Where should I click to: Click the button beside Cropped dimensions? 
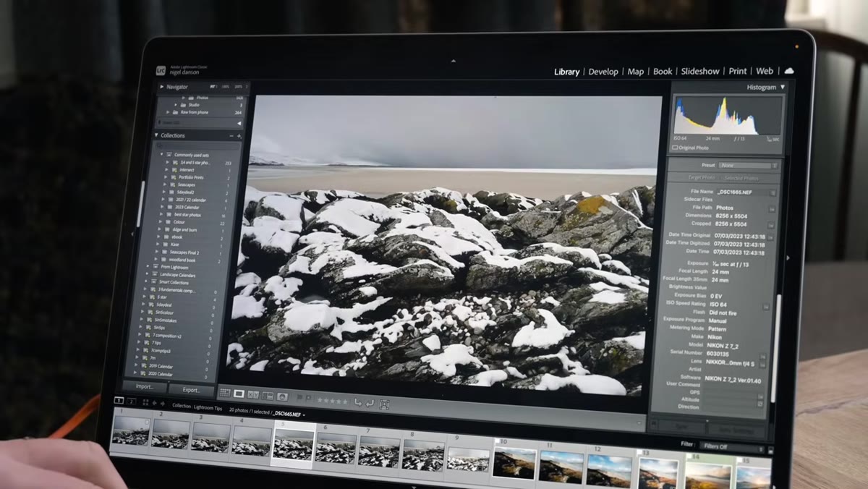770,224
